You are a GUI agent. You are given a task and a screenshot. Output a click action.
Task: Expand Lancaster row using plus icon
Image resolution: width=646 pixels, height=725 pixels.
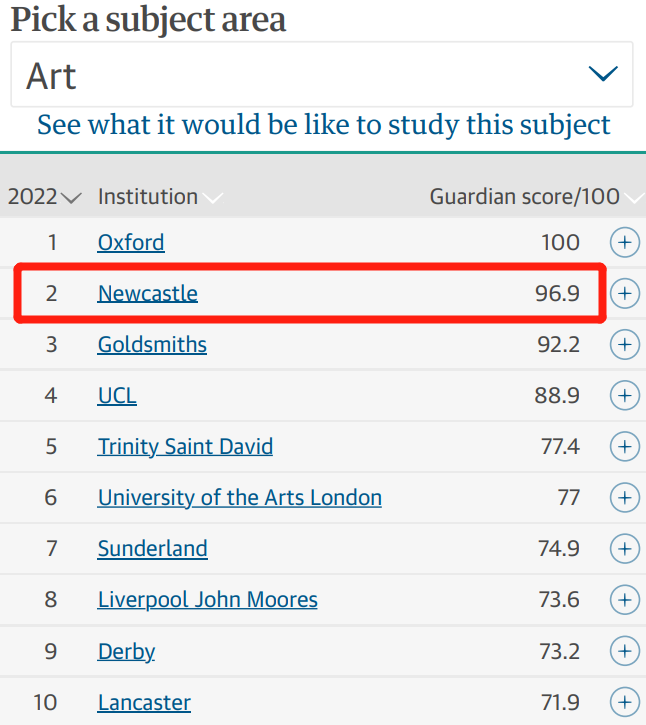click(x=625, y=702)
